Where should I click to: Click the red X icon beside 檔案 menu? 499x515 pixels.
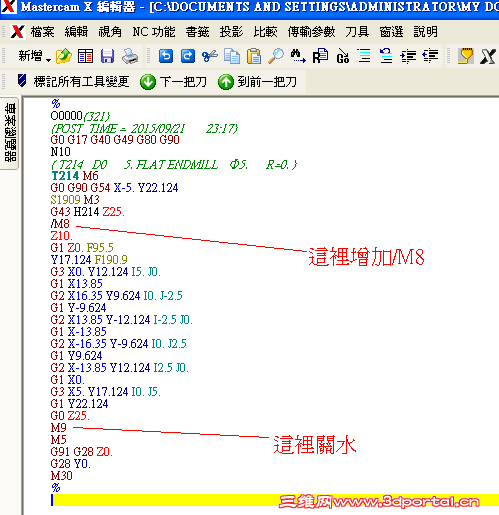click(x=17, y=32)
